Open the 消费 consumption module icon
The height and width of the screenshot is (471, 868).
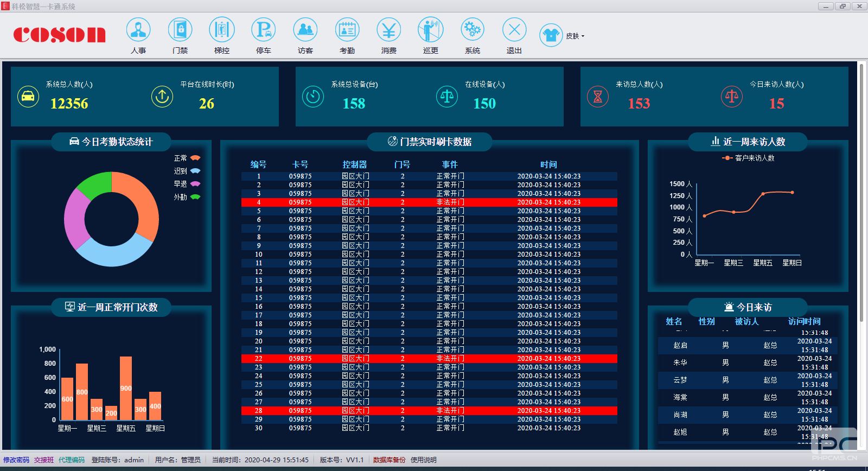click(389, 30)
